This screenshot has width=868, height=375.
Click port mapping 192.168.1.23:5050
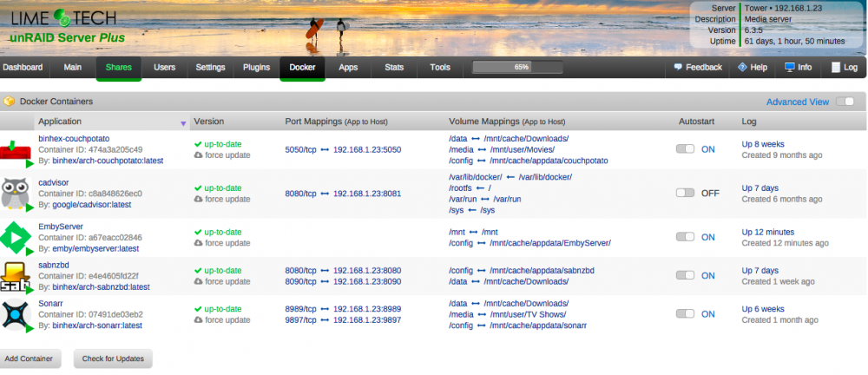tap(367, 149)
